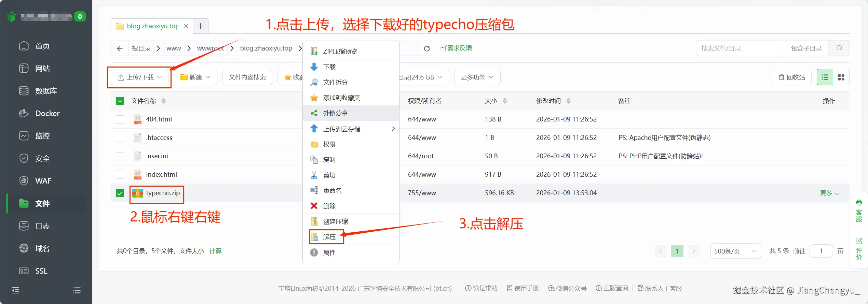Click the 需求反馈 link

point(456,48)
